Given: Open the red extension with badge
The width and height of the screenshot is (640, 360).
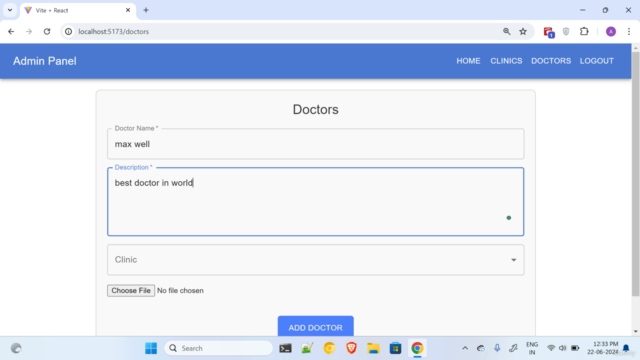Looking at the screenshot, I should 548,32.
